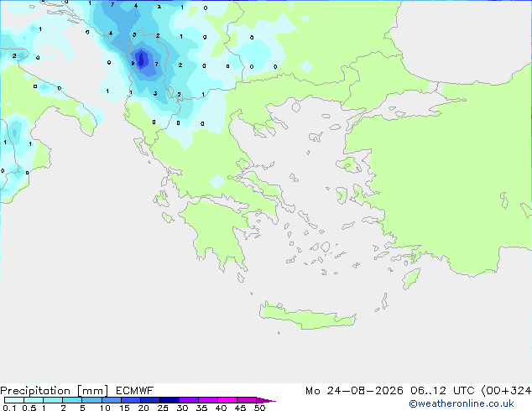532x411 pixels.
Task: Click the '(00+324' forecast offset text
Action: tap(506, 391)
